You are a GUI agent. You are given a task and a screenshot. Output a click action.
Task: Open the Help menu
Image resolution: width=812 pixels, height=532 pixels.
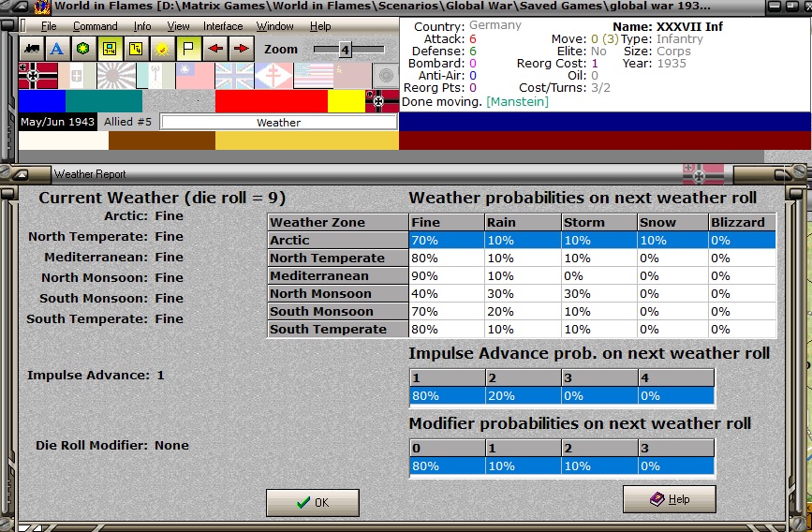pos(320,26)
